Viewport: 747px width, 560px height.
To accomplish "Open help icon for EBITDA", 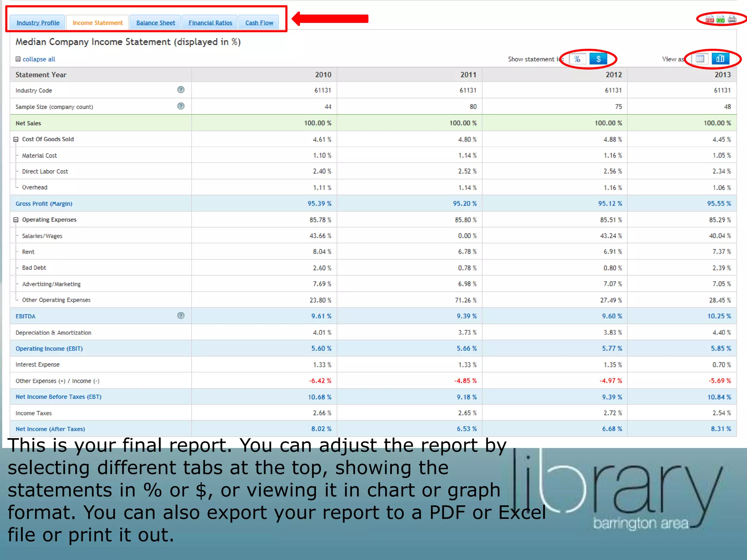I will tap(181, 316).
